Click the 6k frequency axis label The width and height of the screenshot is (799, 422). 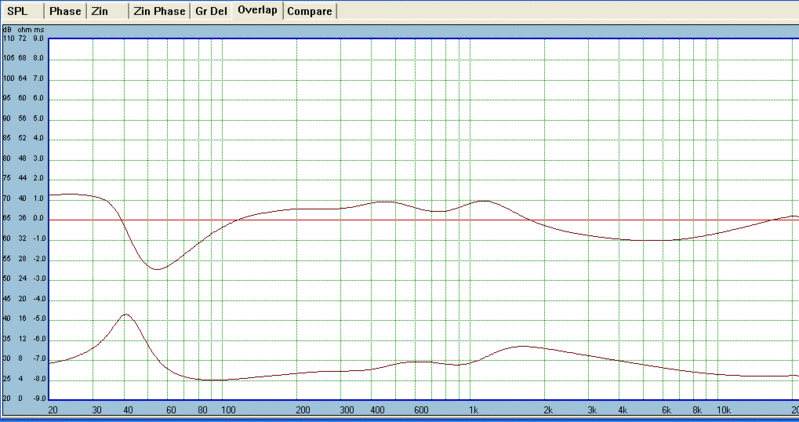[667, 410]
